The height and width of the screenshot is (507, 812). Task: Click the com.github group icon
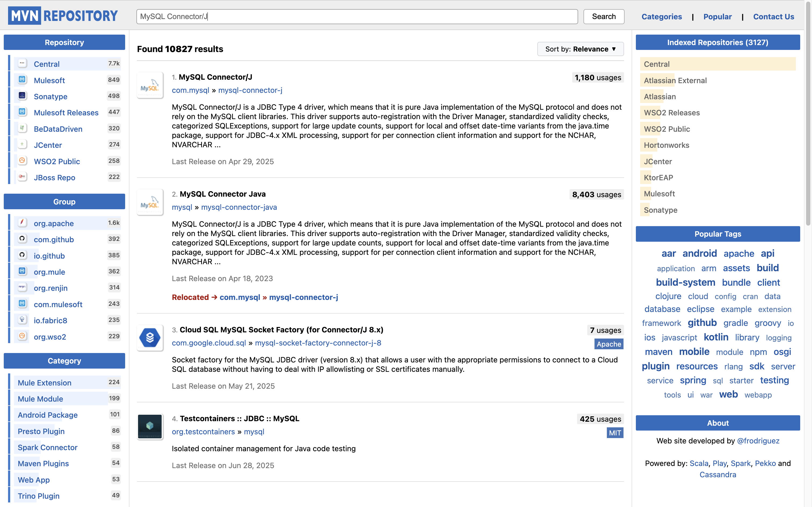coord(22,239)
